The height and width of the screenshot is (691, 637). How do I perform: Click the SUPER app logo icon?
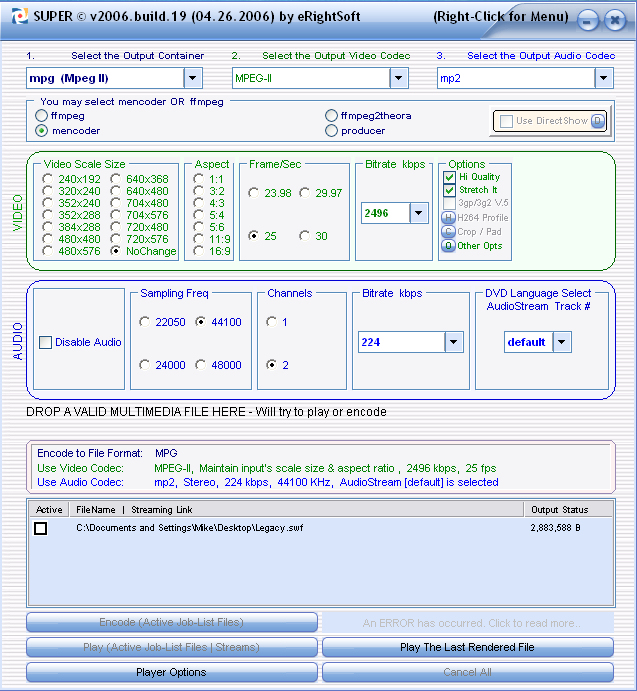[x=19, y=16]
